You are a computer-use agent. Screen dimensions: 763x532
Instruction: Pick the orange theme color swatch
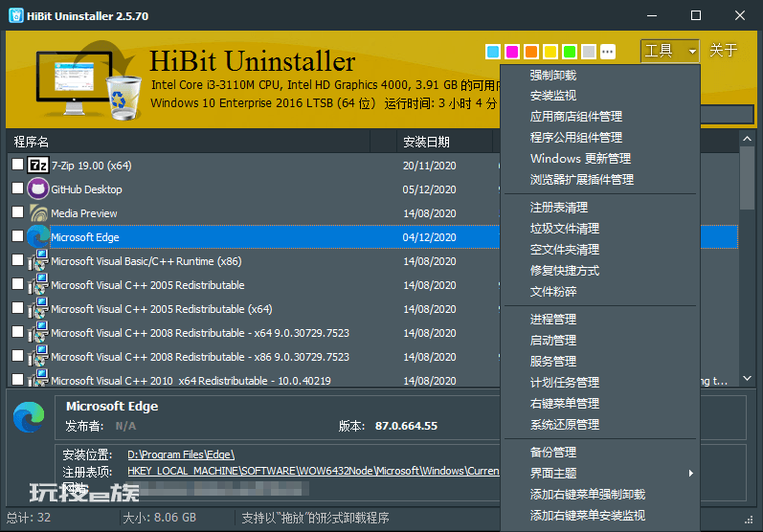pyautogui.click(x=531, y=52)
